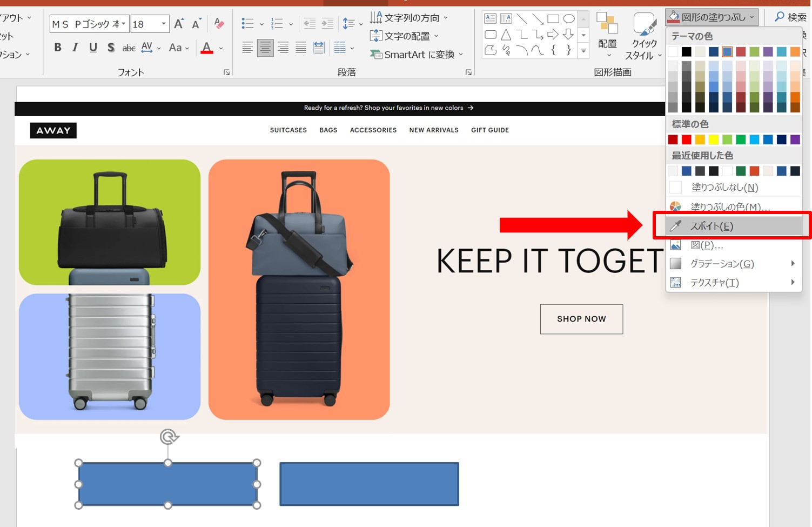Click the 検索 search button

pyautogui.click(x=791, y=17)
